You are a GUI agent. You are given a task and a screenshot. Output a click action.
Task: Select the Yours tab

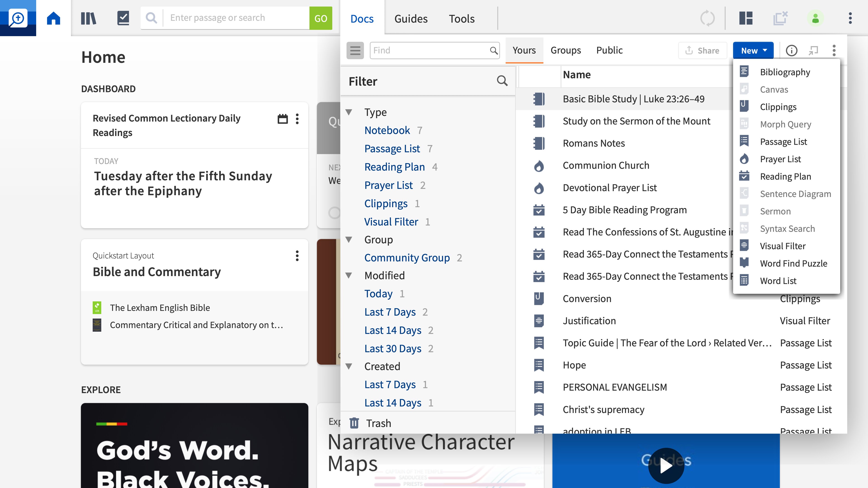click(524, 51)
